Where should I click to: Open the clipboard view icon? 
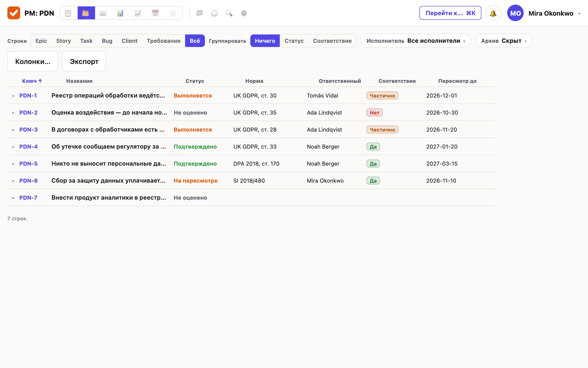pos(68,13)
